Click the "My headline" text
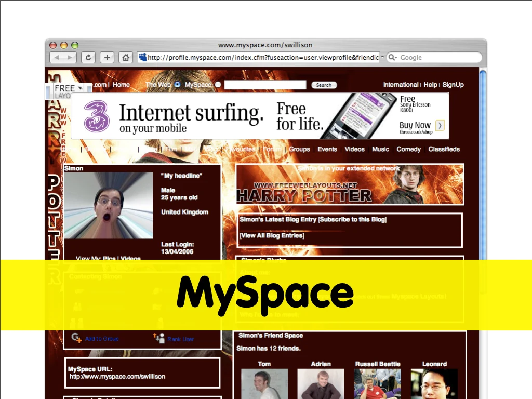This screenshot has width=532, height=399. [181, 176]
